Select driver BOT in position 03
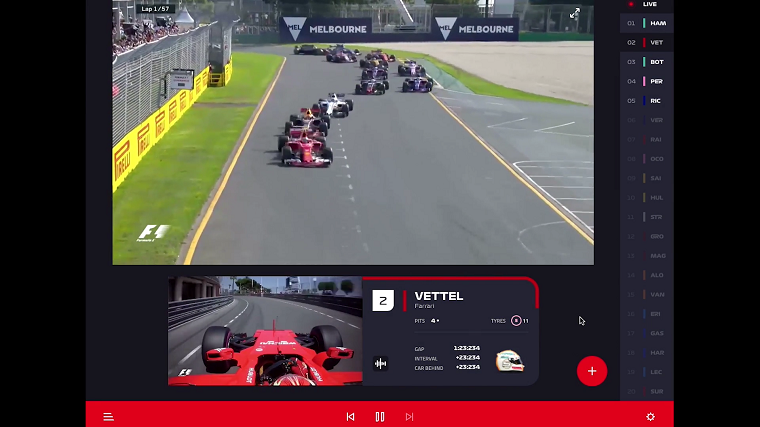 tap(647, 62)
